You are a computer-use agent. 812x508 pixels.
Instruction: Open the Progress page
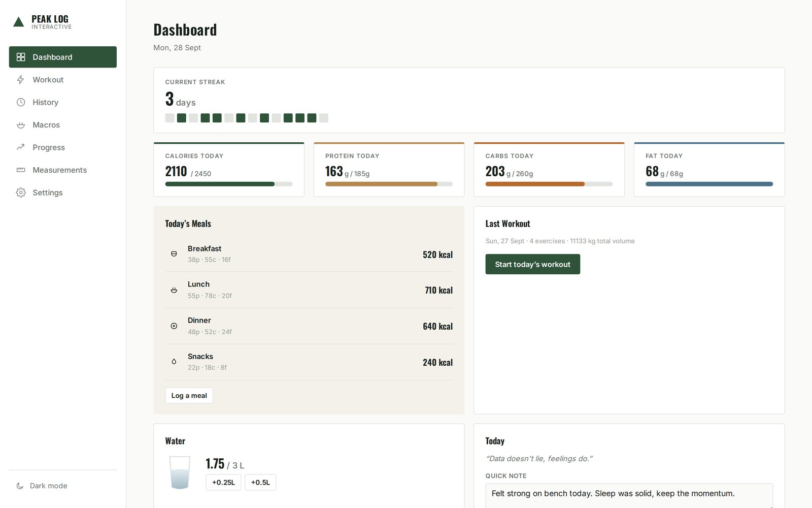63,147
